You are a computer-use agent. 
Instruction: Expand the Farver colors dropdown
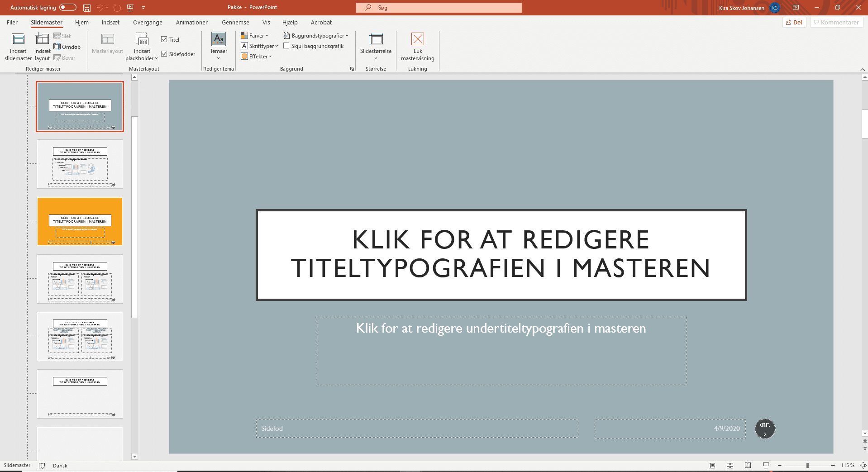click(x=255, y=36)
